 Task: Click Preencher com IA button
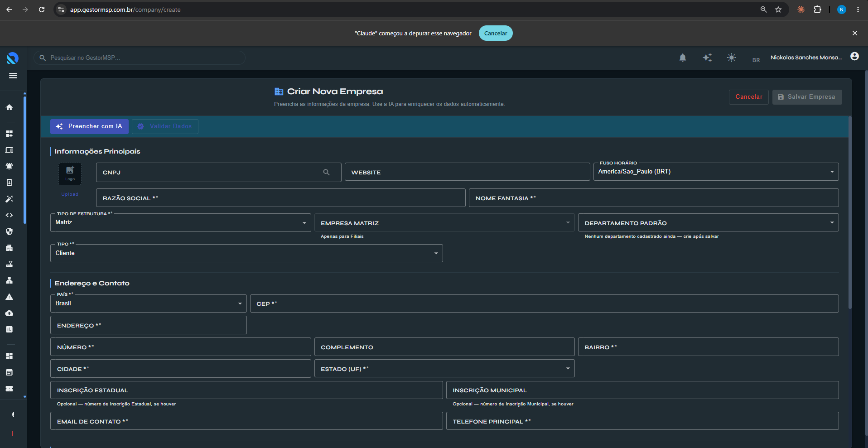click(89, 126)
